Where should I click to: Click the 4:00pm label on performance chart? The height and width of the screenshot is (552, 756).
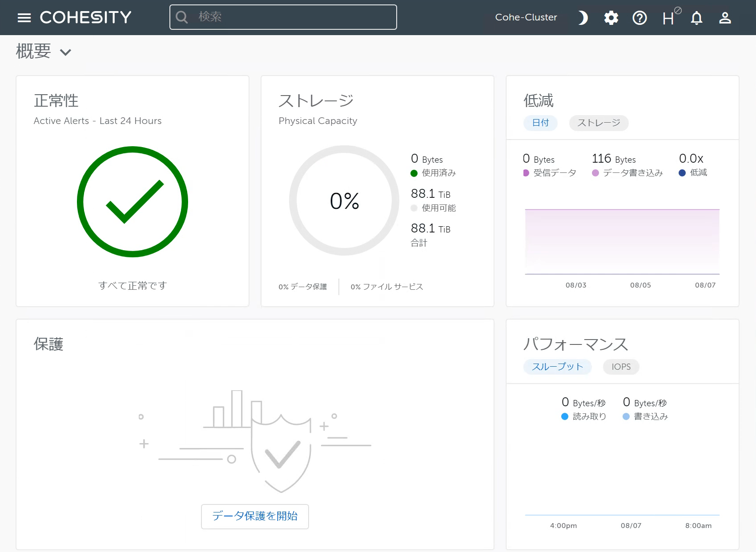click(563, 526)
